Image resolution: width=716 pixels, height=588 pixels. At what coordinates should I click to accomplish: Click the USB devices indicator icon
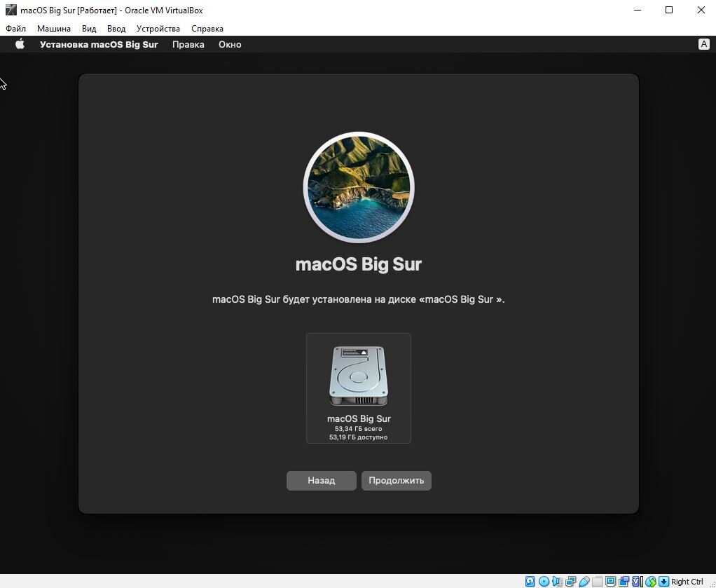pyautogui.click(x=584, y=582)
